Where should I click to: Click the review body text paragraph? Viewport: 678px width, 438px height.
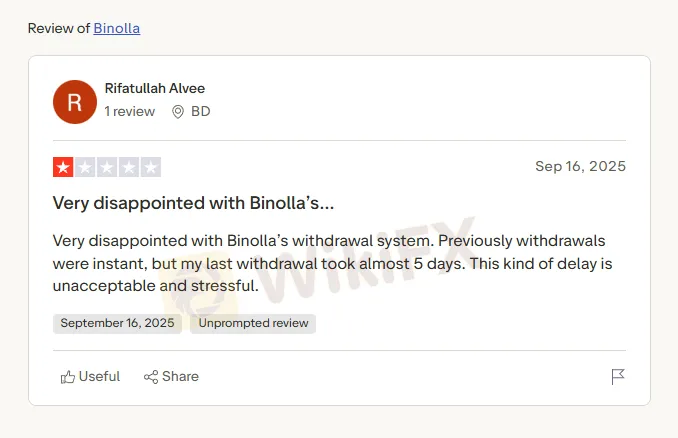click(x=330, y=264)
